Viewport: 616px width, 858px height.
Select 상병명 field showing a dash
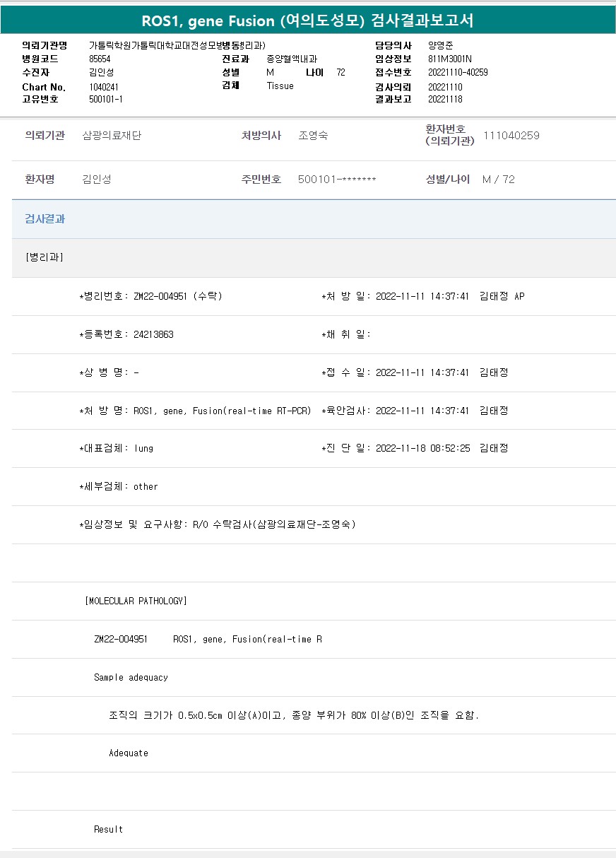point(109,372)
